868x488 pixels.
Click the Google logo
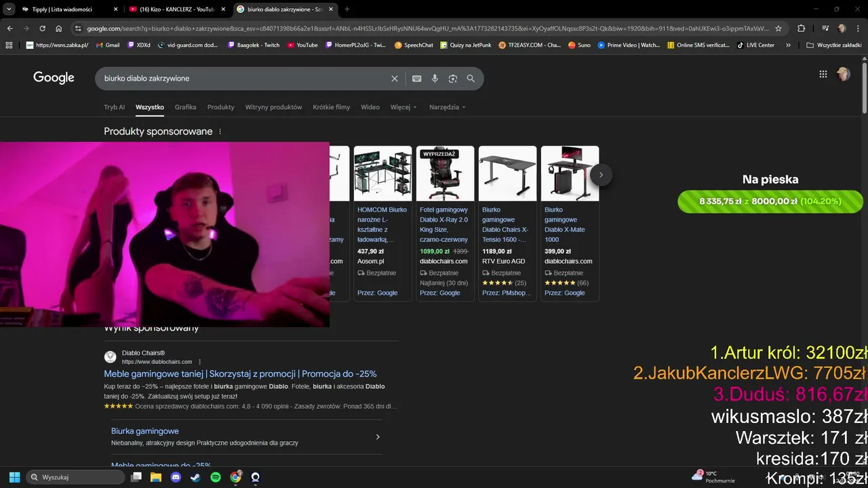pyautogui.click(x=54, y=78)
